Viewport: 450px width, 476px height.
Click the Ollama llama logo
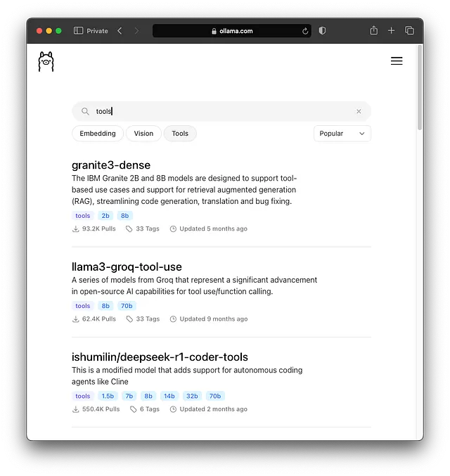[46, 62]
